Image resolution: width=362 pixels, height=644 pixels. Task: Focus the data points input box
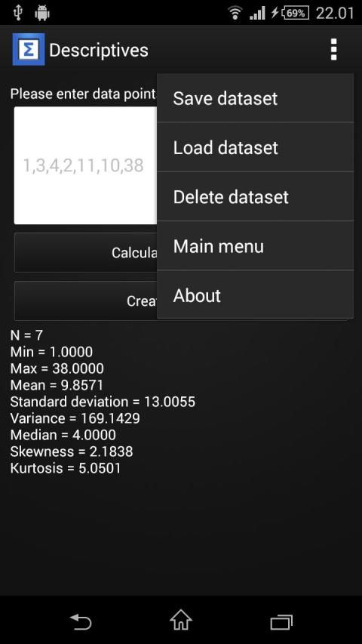(86, 165)
